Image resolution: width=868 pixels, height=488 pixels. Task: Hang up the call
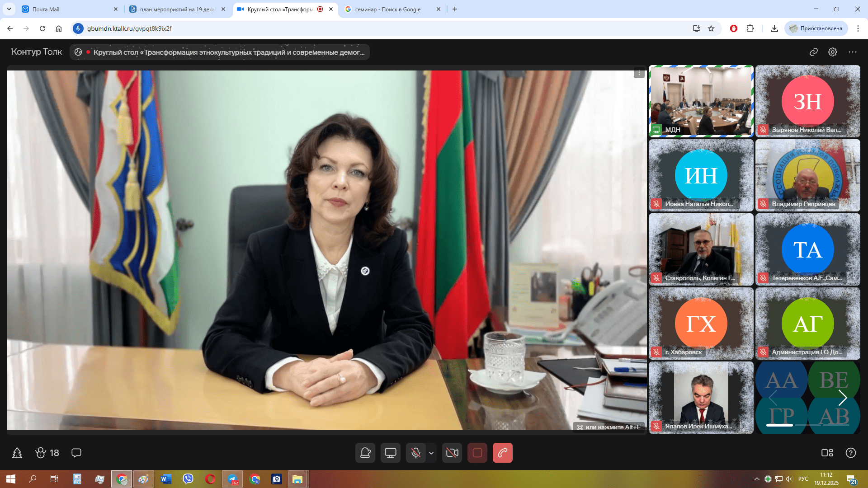click(x=502, y=453)
